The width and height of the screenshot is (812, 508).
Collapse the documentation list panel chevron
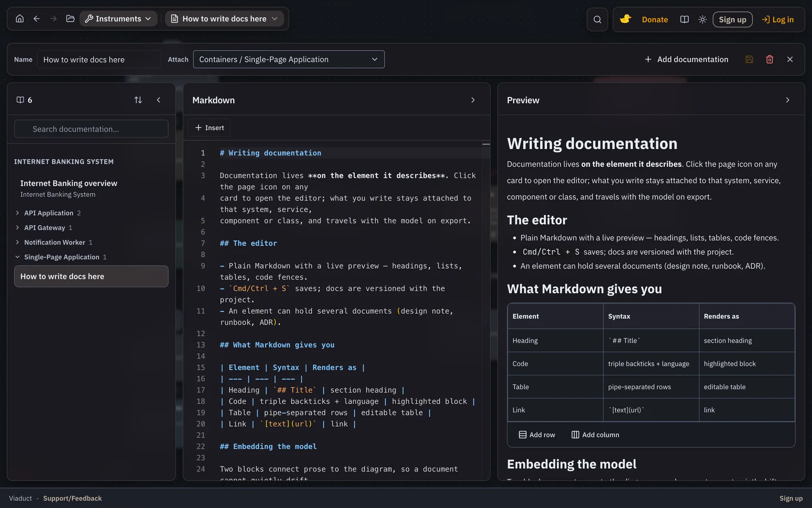[158, 100]
